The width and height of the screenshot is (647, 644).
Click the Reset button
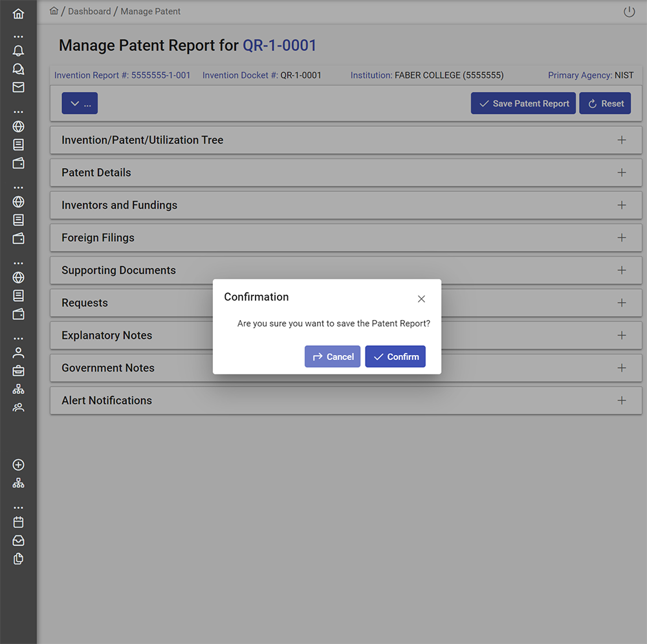(605, 103)
